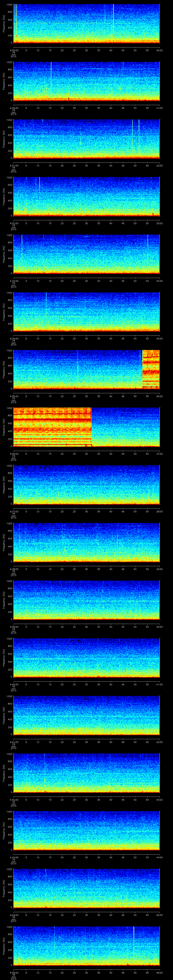Image resolution: width=173 pixels, height=980 pixels.
Task: Click the 37:00 end time label
Action: 159,454
